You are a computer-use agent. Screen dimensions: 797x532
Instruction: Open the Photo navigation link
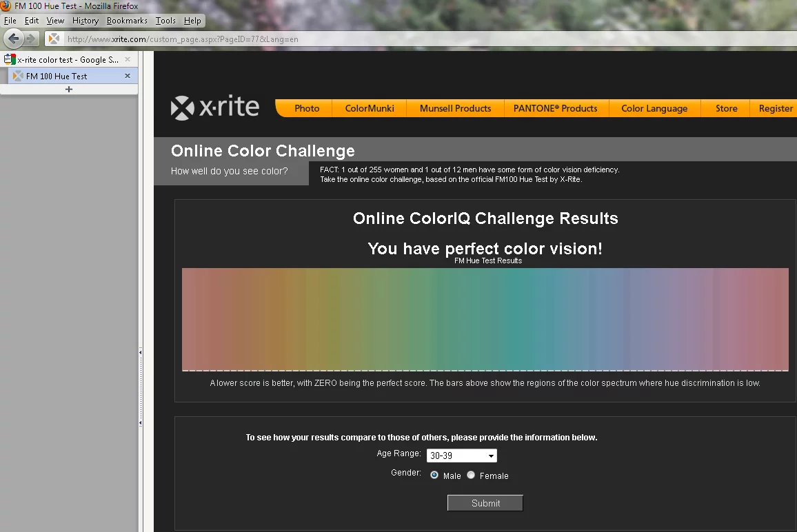coord(307,108)
